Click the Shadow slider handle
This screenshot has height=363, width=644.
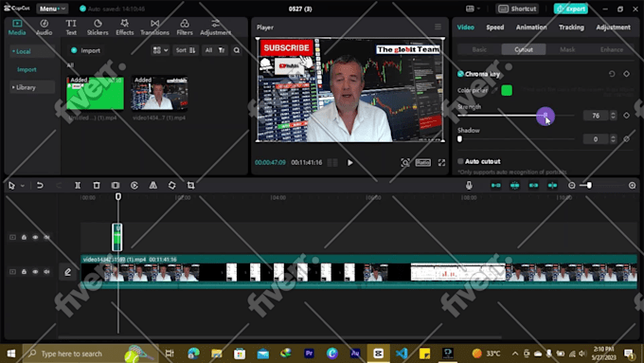[459, 139]
